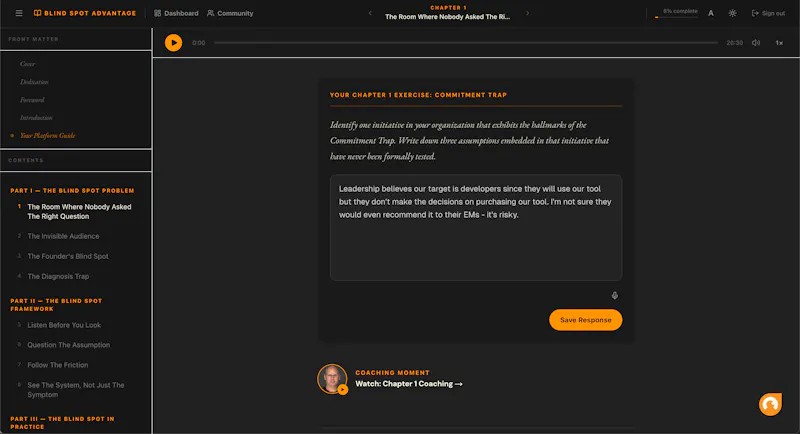Toggle the light/dark theme sun icon
The image size is (800, 434).
click(x=732, y=13)
